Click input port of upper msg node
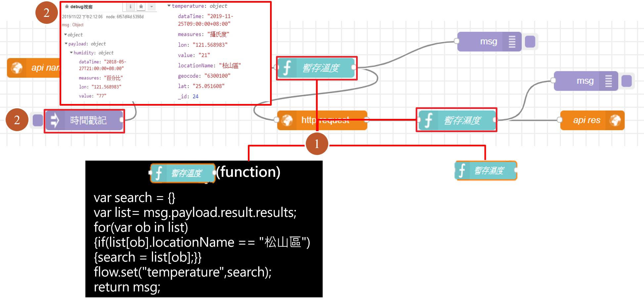The height and width of the screenshot is (302, 644). tap(457, 41)
